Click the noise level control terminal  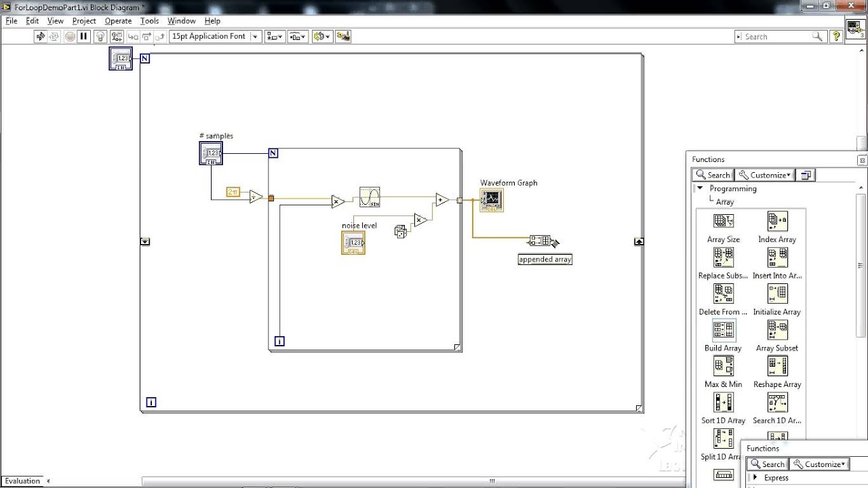click(353, 243)
